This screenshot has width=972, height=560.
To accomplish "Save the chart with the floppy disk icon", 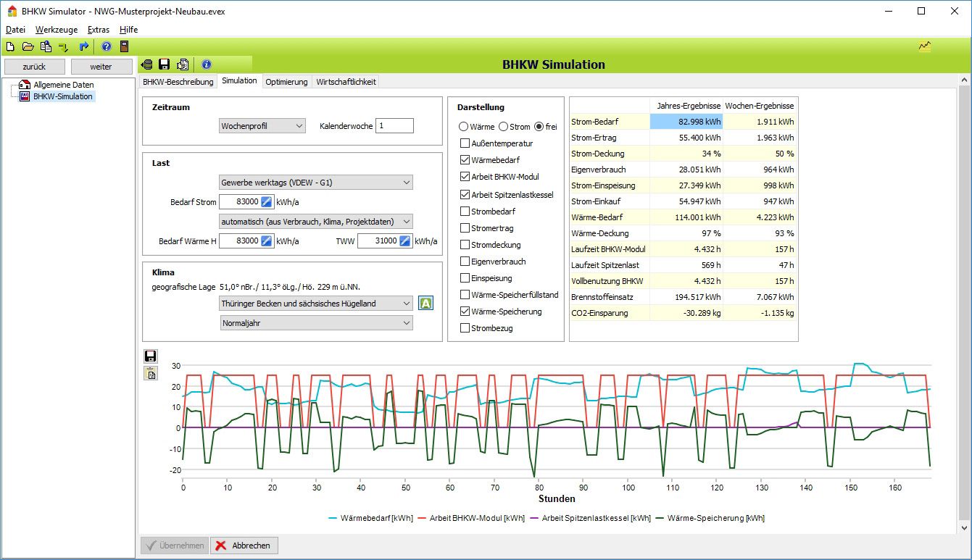I will tap(151, 356).
